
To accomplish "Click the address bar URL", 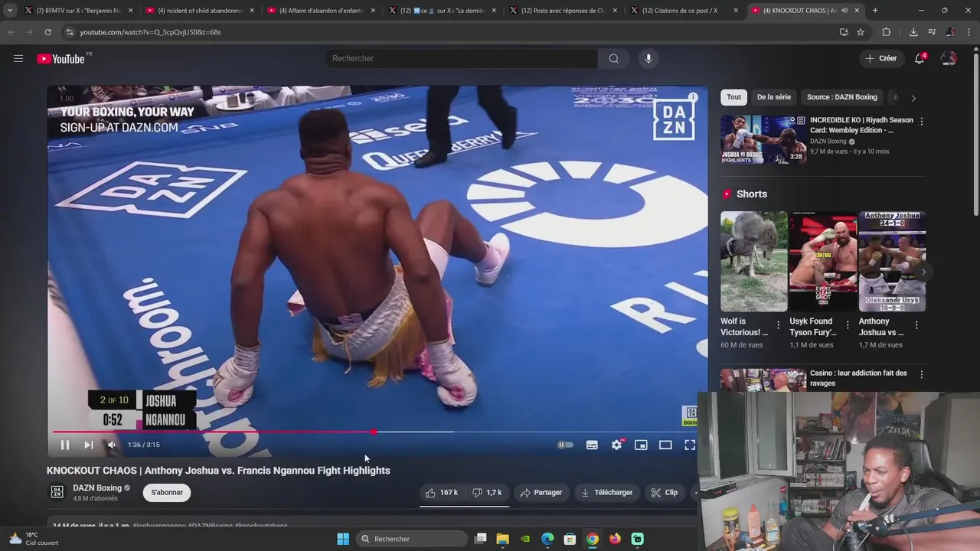I will point(150,32).
